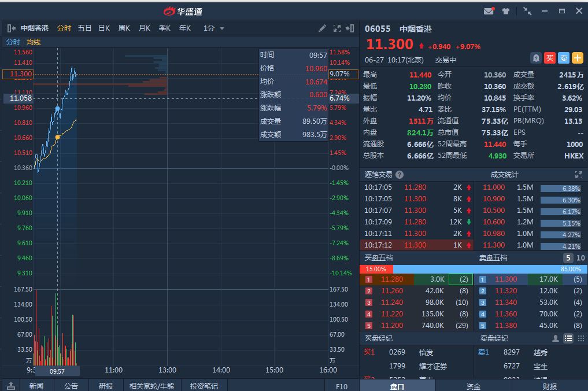Open the skin theme shirt icon
The width and height of the screenshot is (588, 391).
(506, 11)
